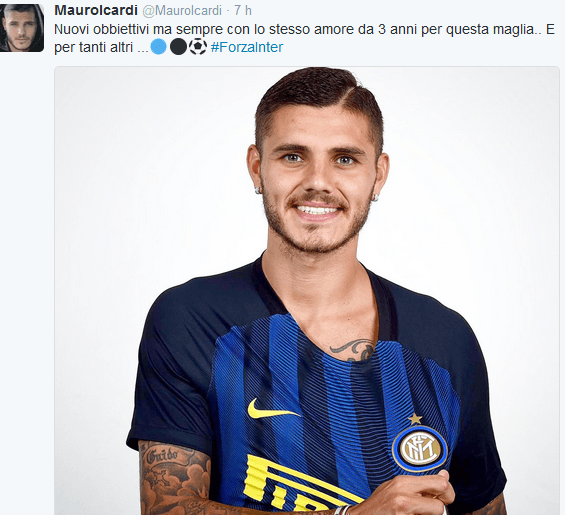Click the word 'maglia' in the tweet
Image resolution: width=565 pixels, height=515 pixels.
[x=515, y=29]
